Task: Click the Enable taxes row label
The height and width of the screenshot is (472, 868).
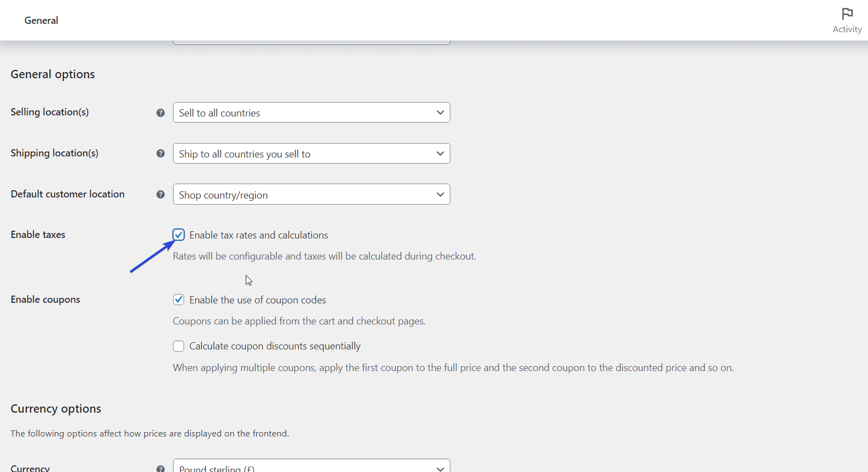Action: pyautogui.click(x=38, y=235)
